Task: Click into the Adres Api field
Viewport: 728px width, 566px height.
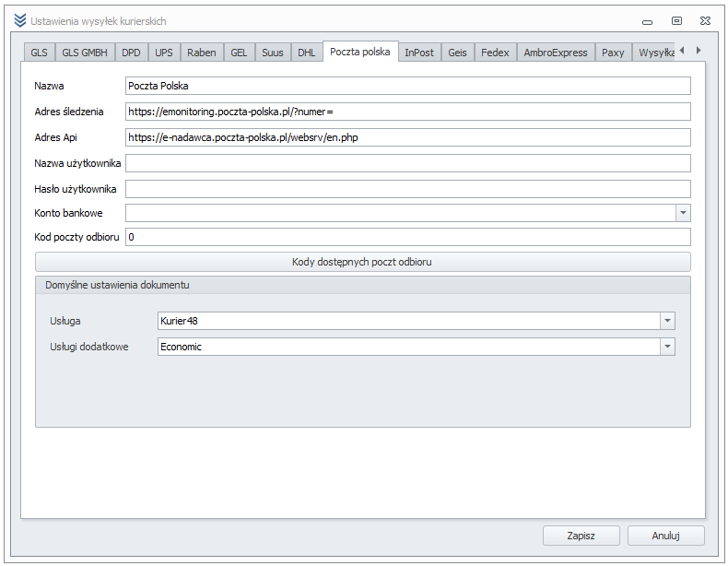Action: tap(408, 137)
